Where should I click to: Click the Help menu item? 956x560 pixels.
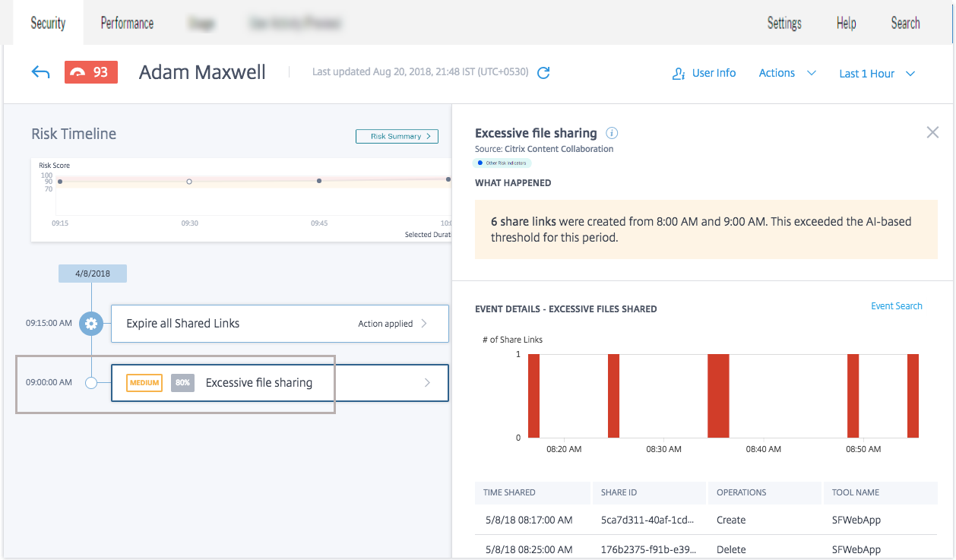(x=846, y=23)
